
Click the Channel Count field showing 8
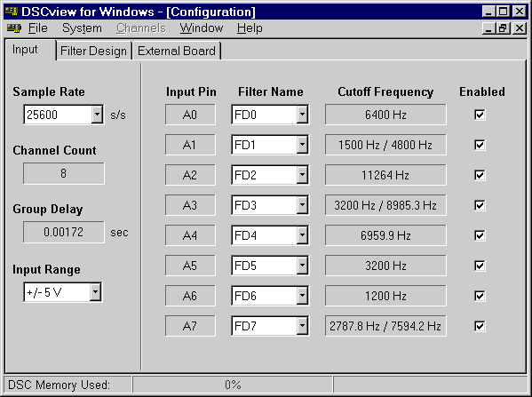click(x=64, y=173)
